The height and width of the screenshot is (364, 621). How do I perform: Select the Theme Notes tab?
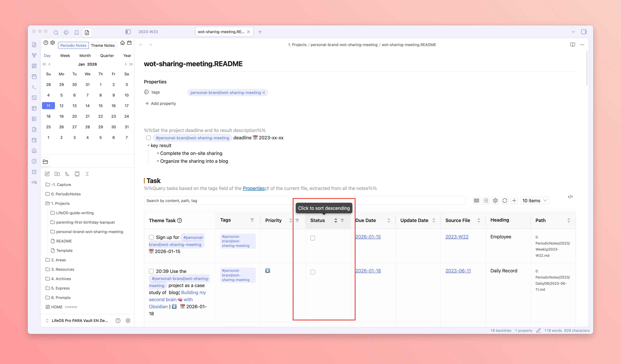point(103,45)
